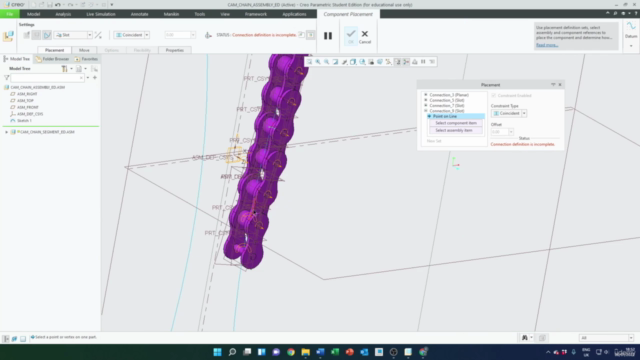
Task: Open Chrome from the taskbar
Action: coord(291,352)
